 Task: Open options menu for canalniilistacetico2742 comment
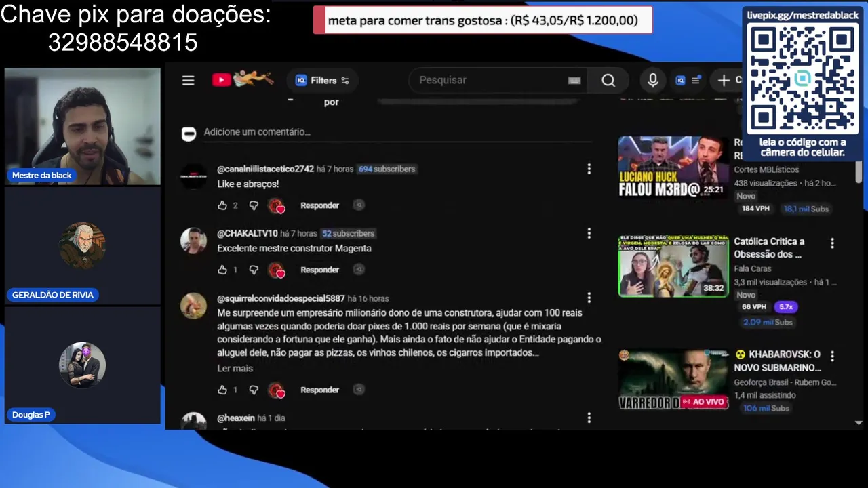589,169
